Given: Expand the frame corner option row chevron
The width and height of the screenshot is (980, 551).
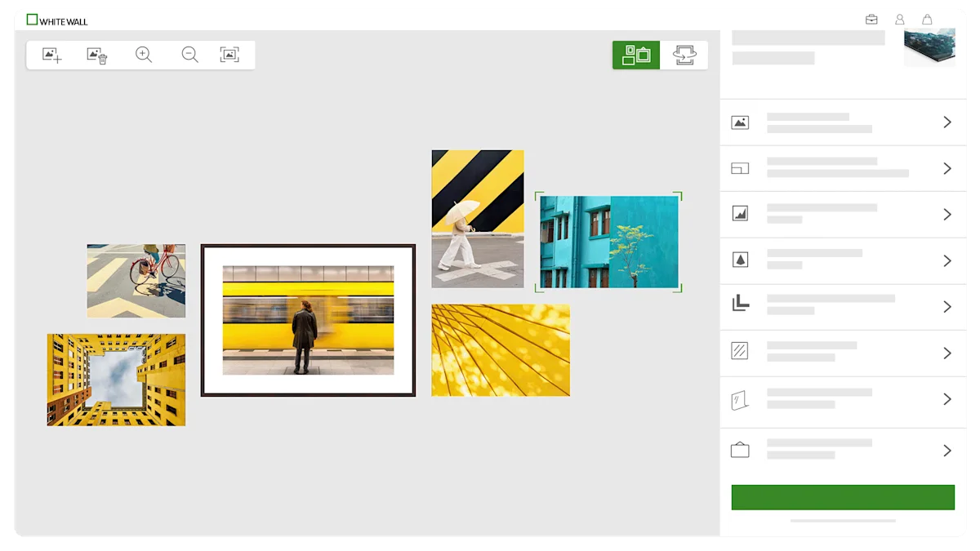Looking at the screenshot, I should click(947, 307).
